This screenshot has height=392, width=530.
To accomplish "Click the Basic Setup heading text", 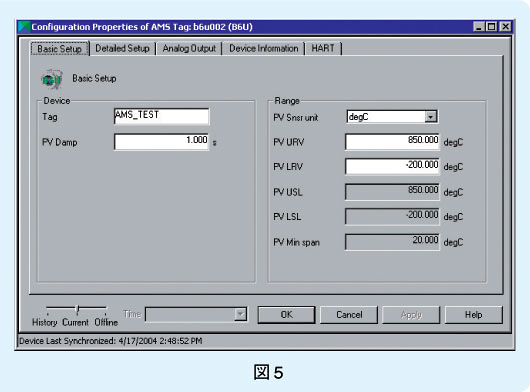I will click(x=94, y=78).
